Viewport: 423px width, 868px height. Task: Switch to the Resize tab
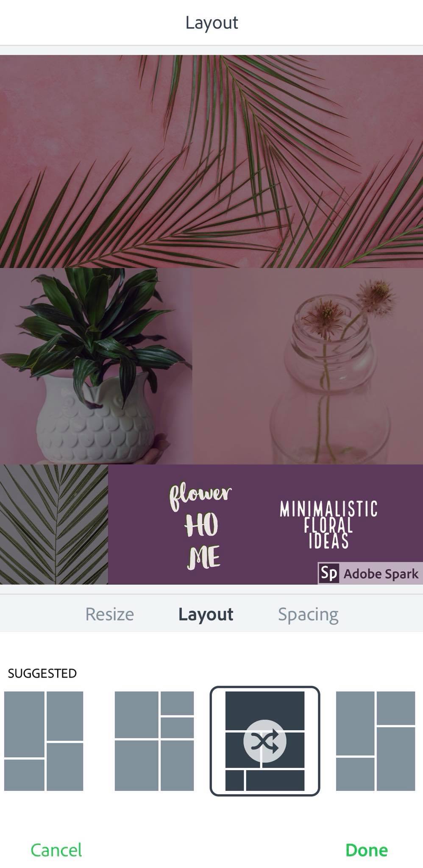click(x=110, y=614)
